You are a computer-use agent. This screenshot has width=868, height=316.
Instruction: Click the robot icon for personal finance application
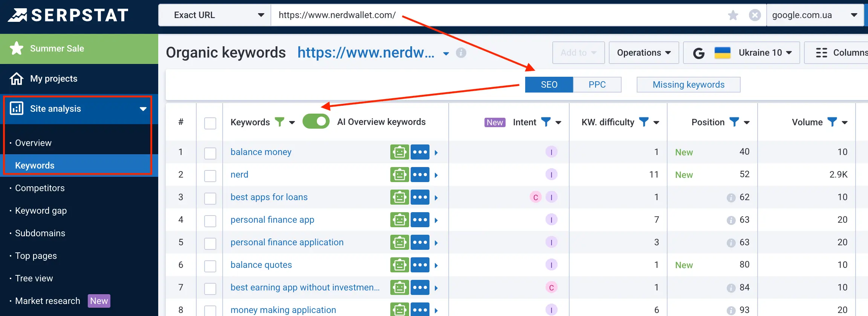pos(399,242)
